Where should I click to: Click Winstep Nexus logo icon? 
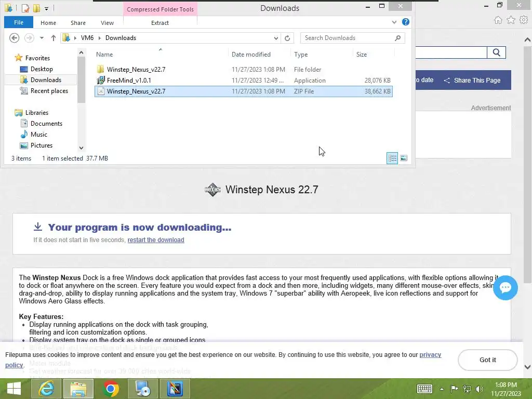pos(212,189)
